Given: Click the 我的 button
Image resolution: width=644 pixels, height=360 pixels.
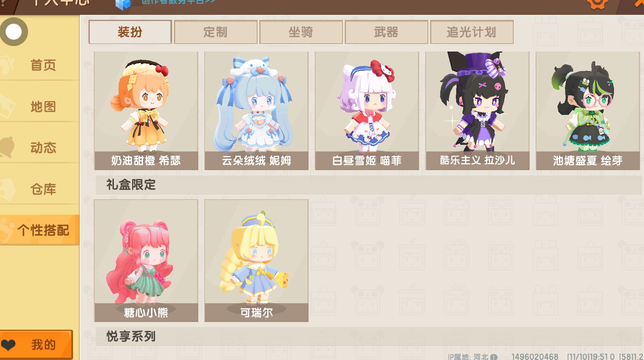Looking at the screenshot, I should (x=36, y=344).
